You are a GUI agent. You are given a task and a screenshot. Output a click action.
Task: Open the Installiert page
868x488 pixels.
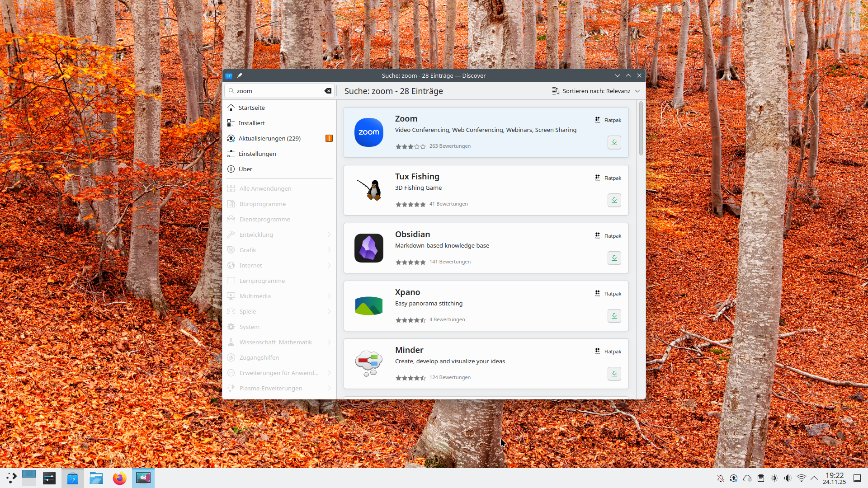click(x=252, y=123)
